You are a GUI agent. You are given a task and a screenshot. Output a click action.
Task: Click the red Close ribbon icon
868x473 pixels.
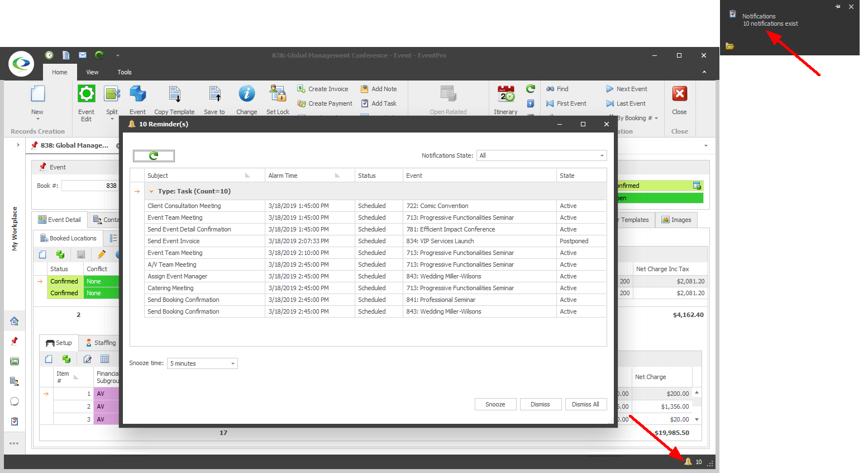coord(679,94)
